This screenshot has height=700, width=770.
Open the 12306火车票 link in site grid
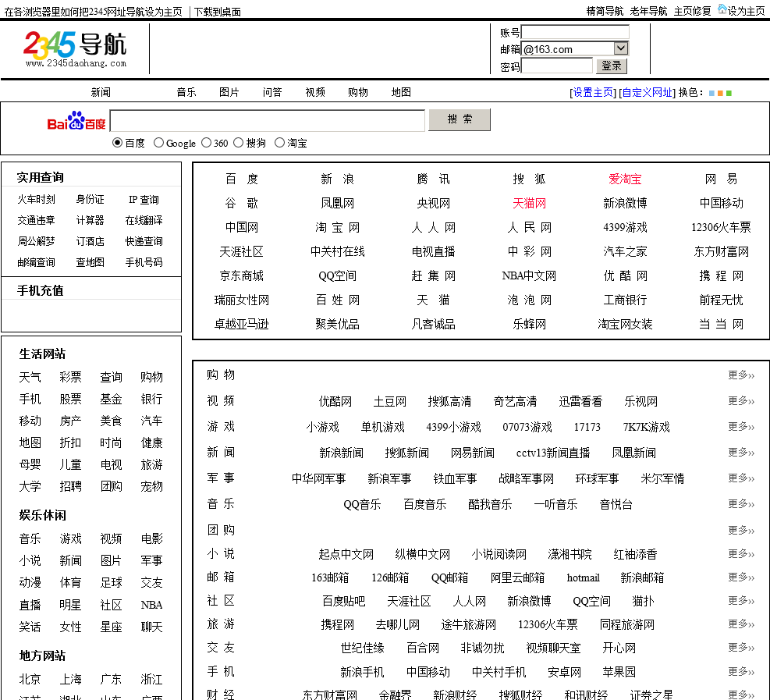(721, 227)
